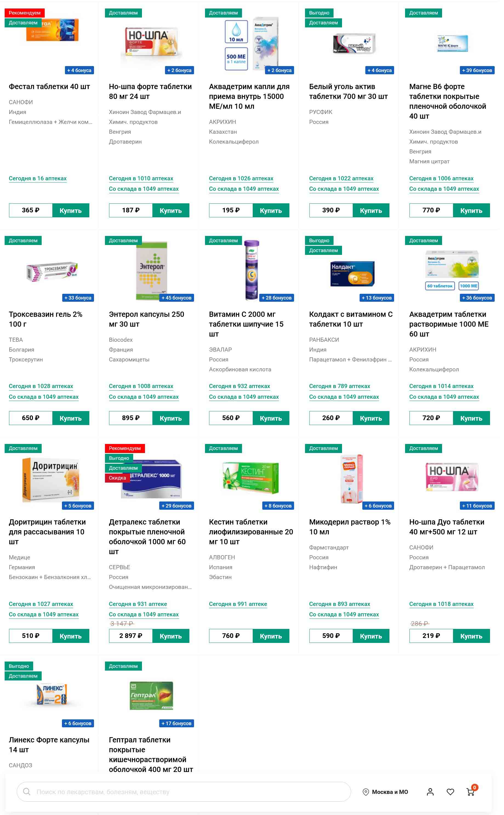Open user profile icon
Viewport: 504px width, 815px height.
click(x=430, y=792)
